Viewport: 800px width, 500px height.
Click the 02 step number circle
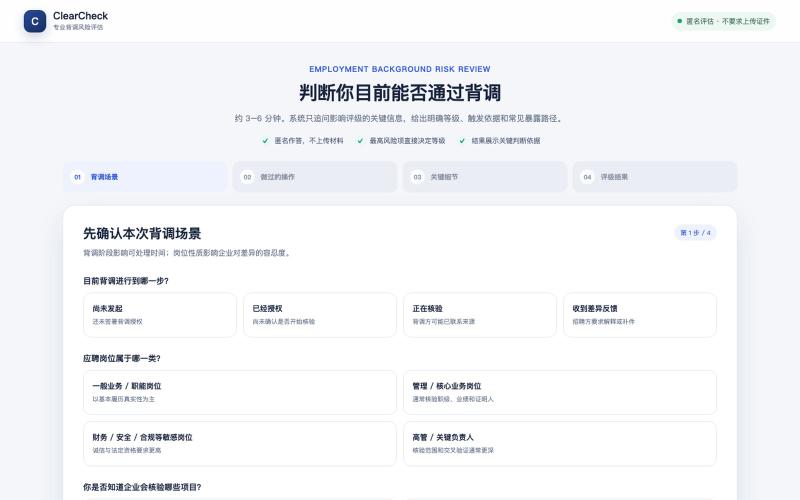[247, 177]
